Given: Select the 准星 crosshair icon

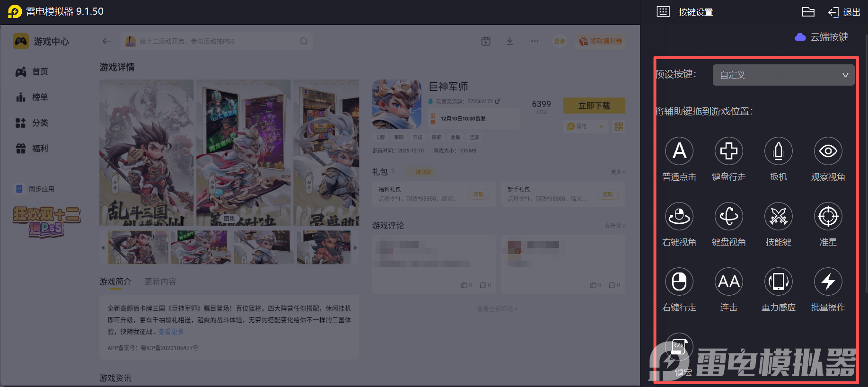Looking at the screenshot, I should [828, 216].
